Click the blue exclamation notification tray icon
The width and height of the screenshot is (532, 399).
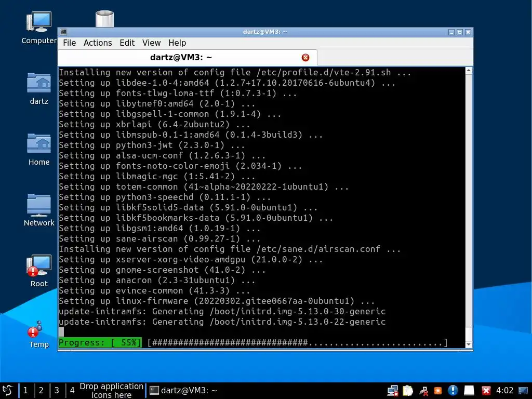tap(453, 391)
